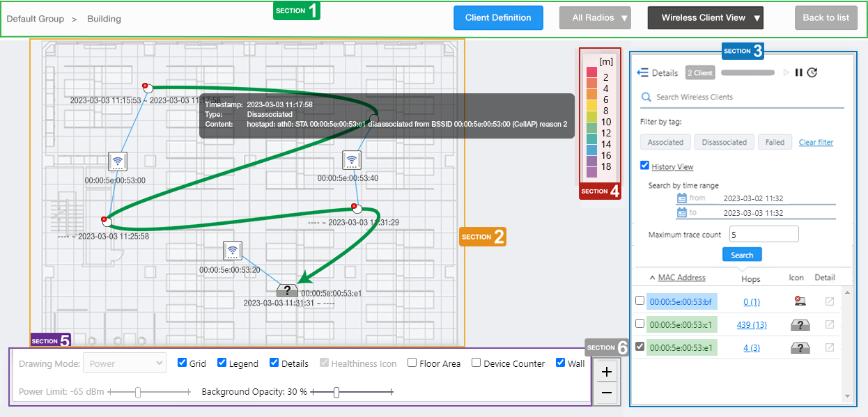Screen dimensions: 868x417
Task: Zoom out with the minus button
Action: click(606, 393)
